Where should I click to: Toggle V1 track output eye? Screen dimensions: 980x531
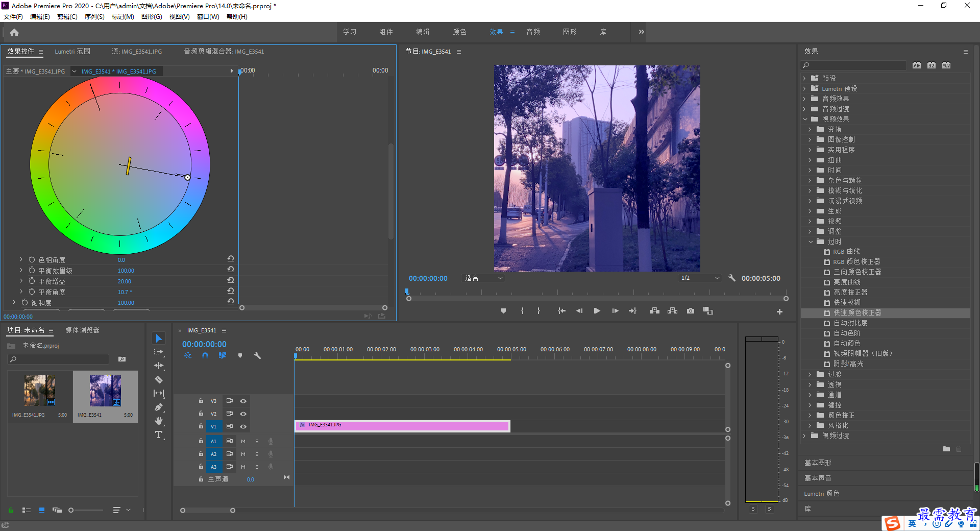(243, 426)
